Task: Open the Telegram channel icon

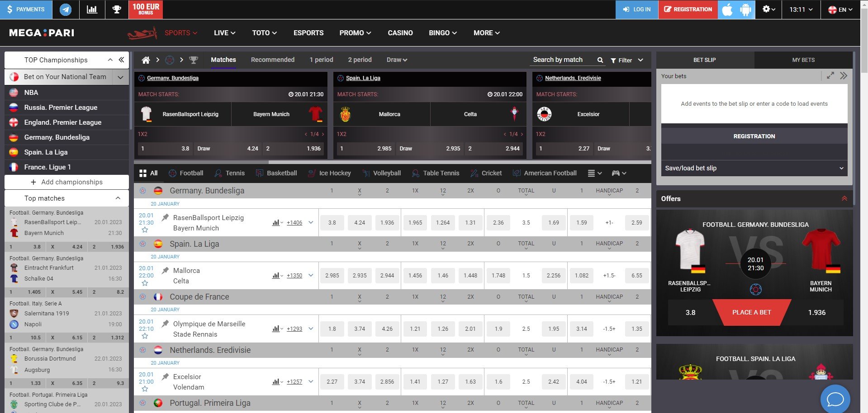Action: (66, 9)
